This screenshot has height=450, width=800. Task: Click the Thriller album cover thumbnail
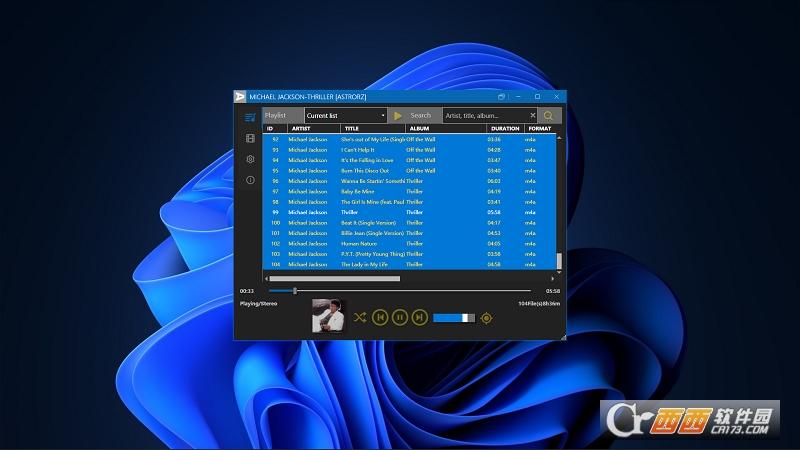(327, 316)
